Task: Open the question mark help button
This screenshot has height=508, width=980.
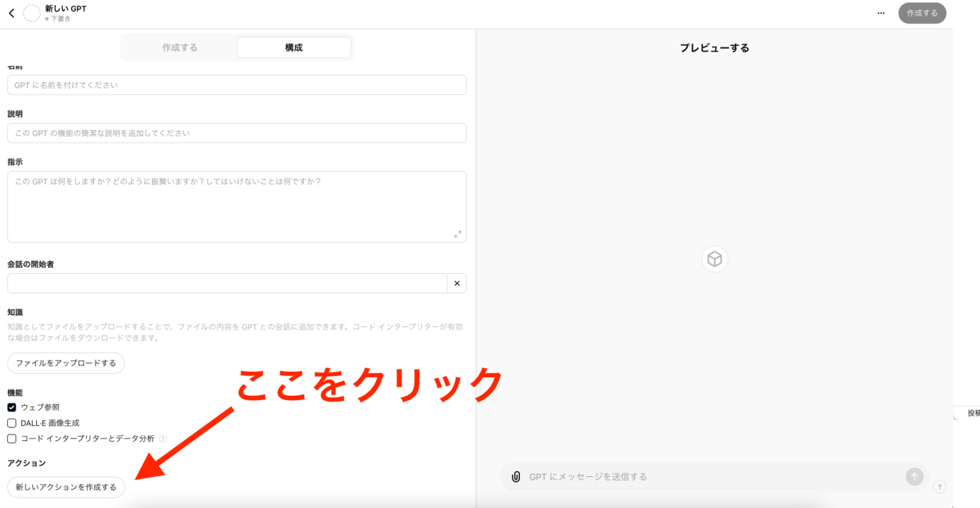Action: (939, 487)
